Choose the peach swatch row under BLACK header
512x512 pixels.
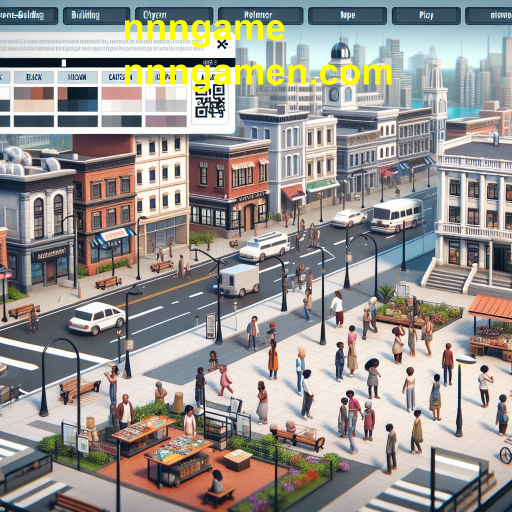coord(34,106)
